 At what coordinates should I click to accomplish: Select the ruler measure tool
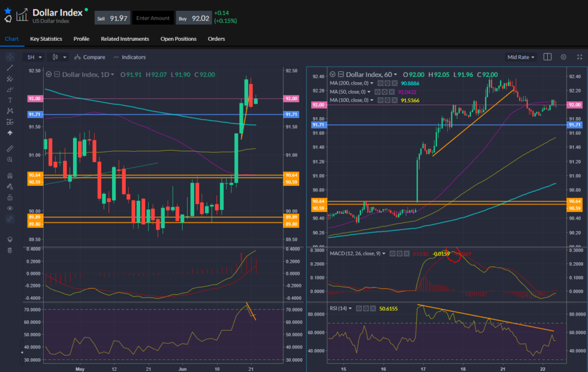(10, 148)
